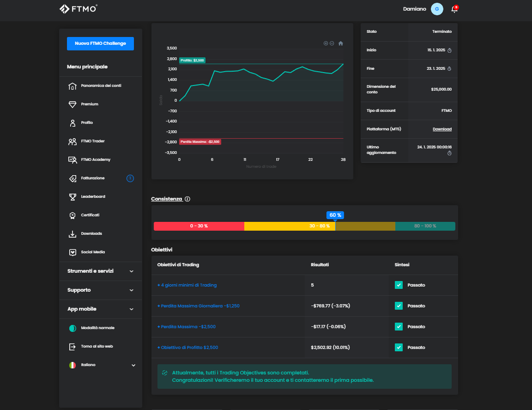Click the Downloads arrow icon
The height and width of the screenshot is (410, 532).
point(72,234)
